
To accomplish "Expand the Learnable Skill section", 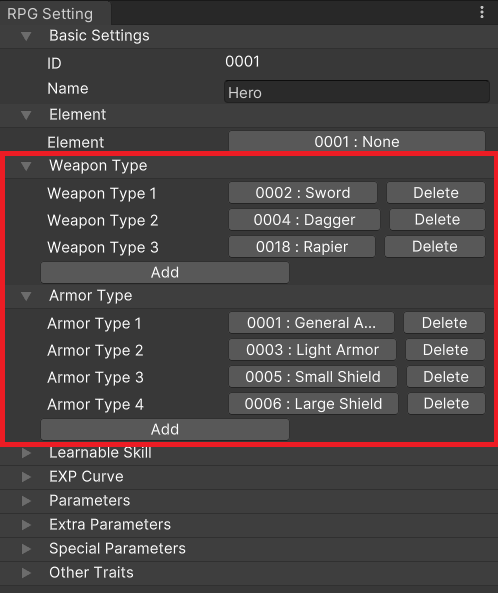I will 26,453.
